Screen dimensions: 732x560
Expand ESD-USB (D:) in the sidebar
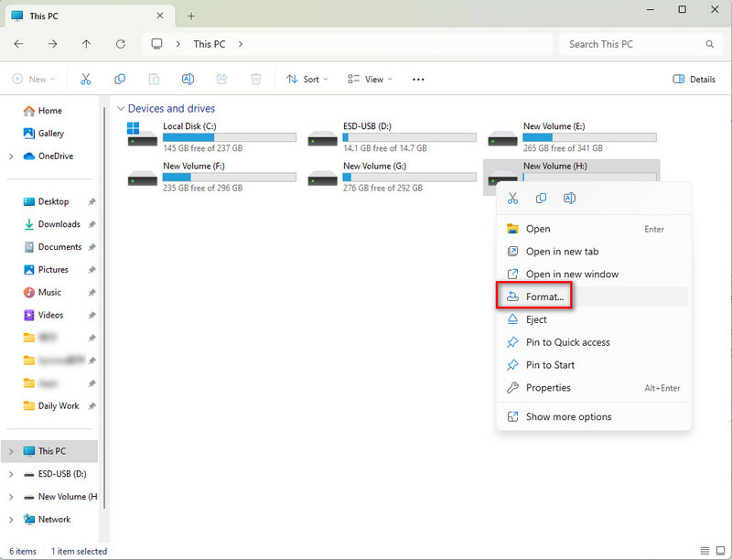(11, 474)
